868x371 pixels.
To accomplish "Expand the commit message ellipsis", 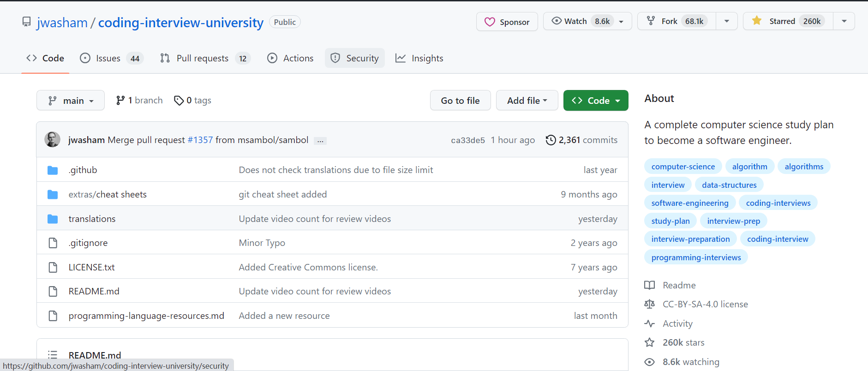I will [x=320, y=141].
